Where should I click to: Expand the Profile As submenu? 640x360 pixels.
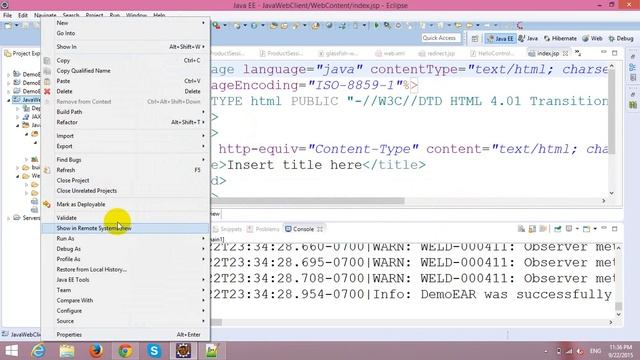(126, 259)
